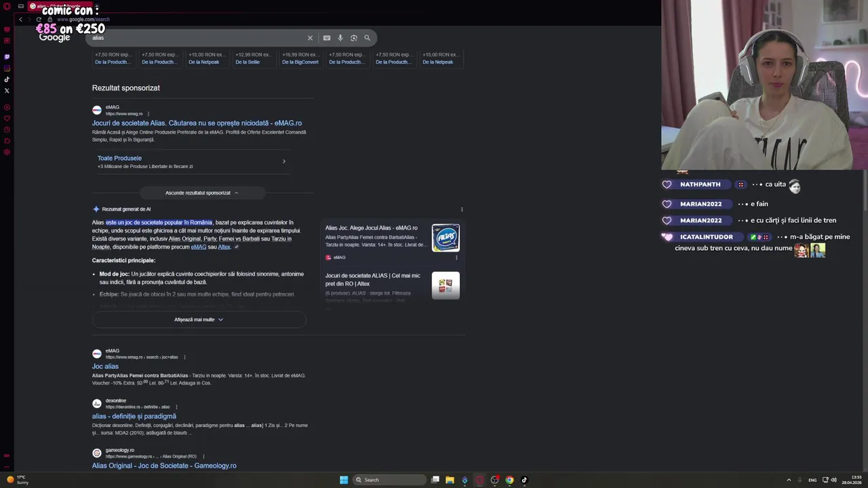Screen dimensions: 868x488
Task: Open options dots next to Joc alias result
Action: click(x=184, y=357)
